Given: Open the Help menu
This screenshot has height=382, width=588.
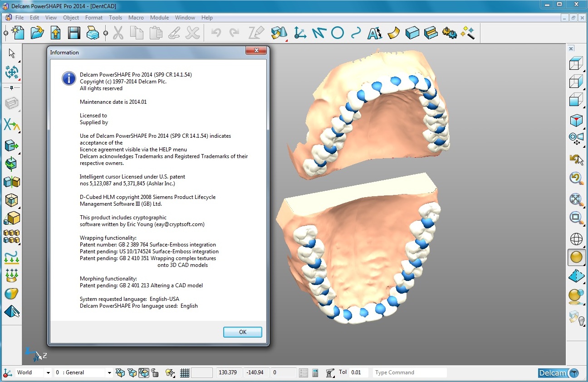Looking at the screenshot, I should (x=207, y=18).
